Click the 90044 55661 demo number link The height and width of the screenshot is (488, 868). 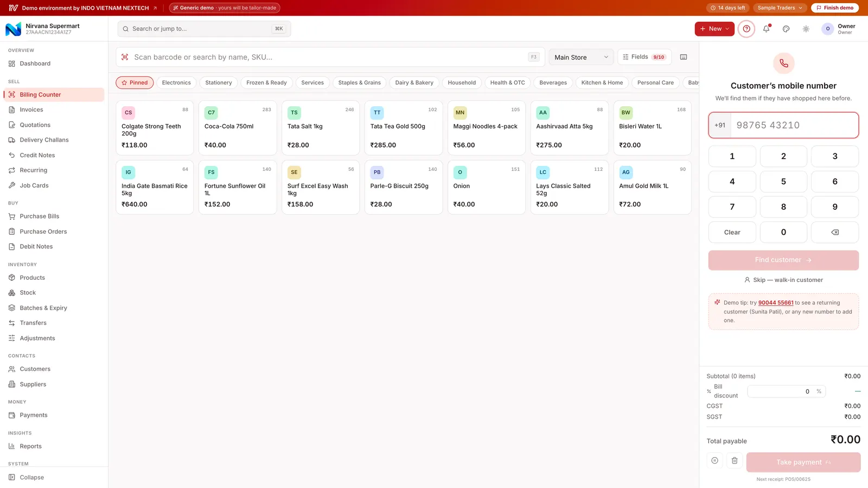[776, 303]
